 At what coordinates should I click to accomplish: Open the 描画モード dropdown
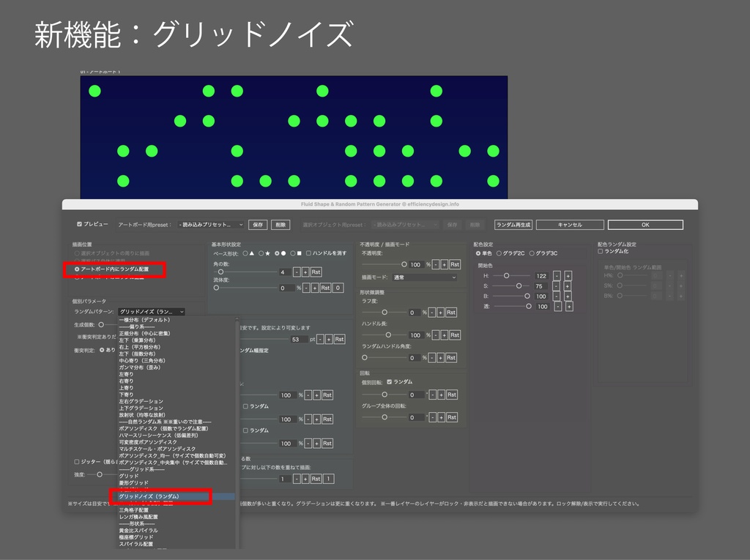point(423,277)
